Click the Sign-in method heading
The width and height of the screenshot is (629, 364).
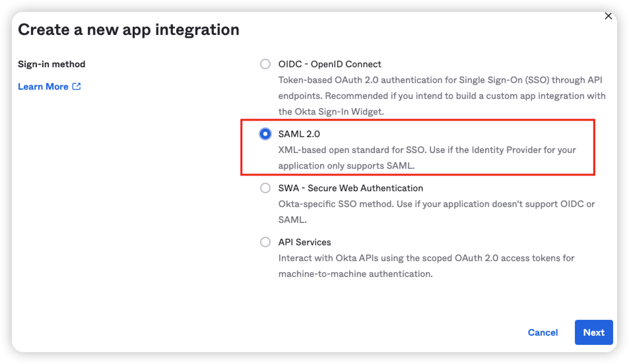(x=52, y=64)
